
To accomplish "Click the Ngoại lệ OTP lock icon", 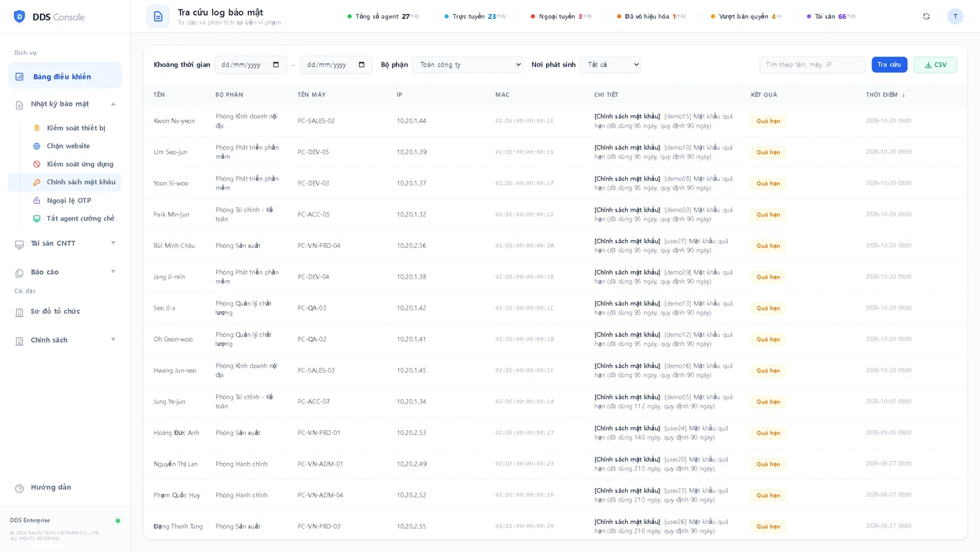I will point(37,201).
